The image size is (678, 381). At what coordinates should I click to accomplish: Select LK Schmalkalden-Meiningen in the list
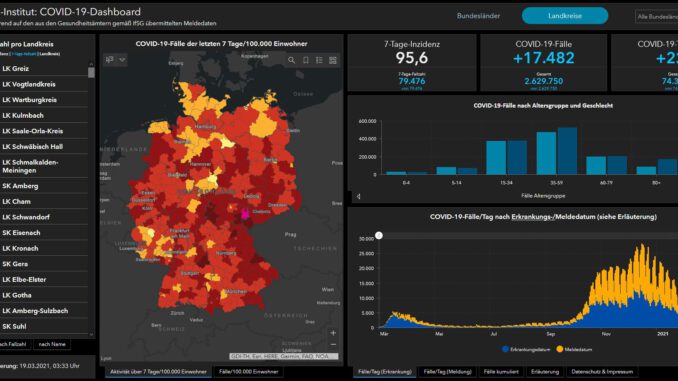44,166
